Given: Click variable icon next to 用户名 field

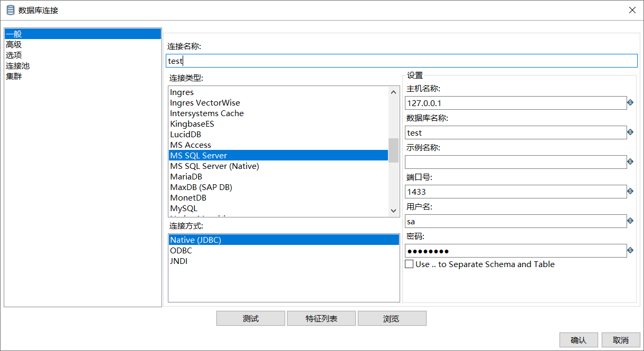Looking at the screenshot, I should (630, 221).
